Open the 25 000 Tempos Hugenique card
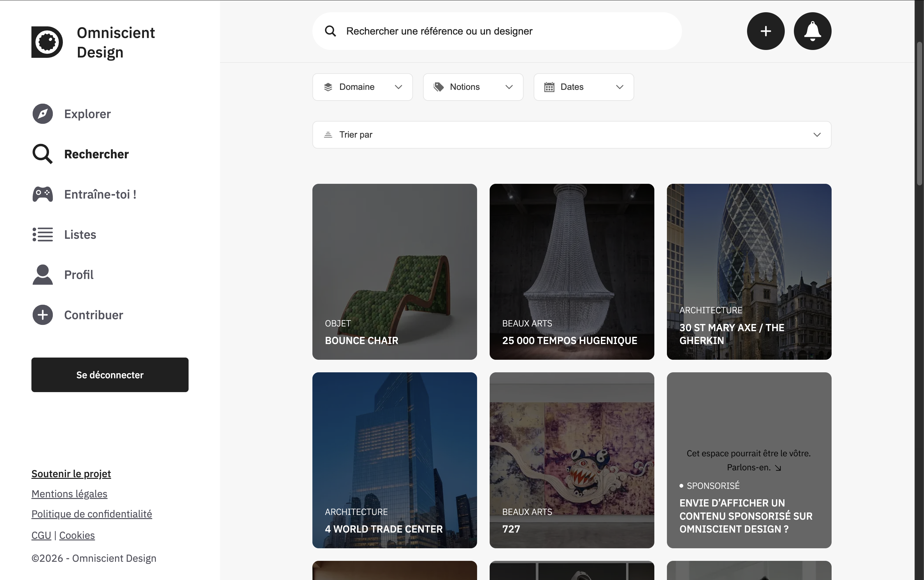Image resolution: width=924 pixels, height=580 pixels. click(x=572, y=271)
